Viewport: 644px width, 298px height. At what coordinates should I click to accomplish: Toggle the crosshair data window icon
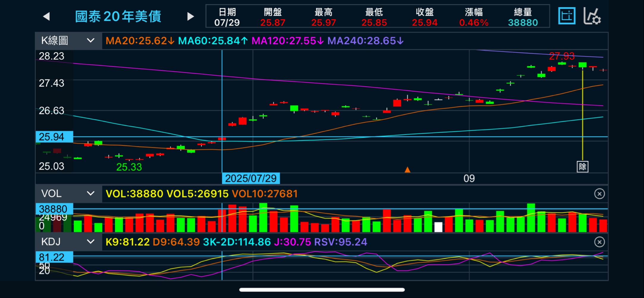[x=567, y=16]
